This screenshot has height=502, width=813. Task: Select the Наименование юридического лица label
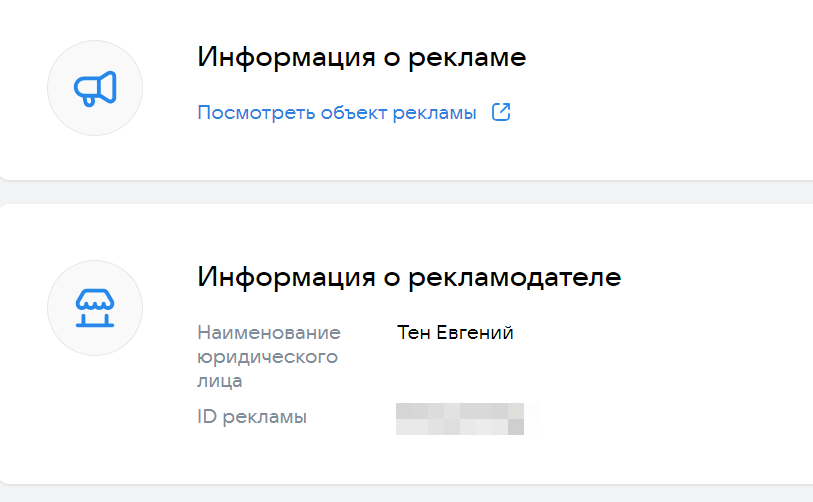tap(269, 356)
